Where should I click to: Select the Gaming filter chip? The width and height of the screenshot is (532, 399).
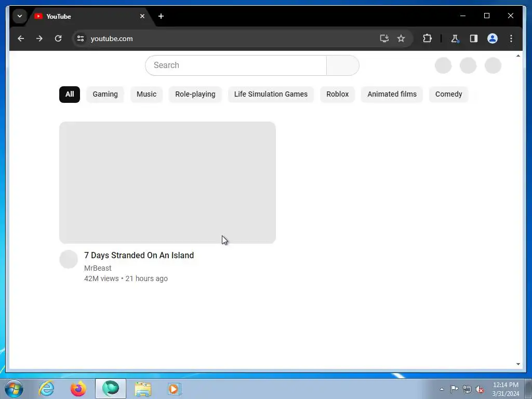pyautogui.click(x=105, y=95)
